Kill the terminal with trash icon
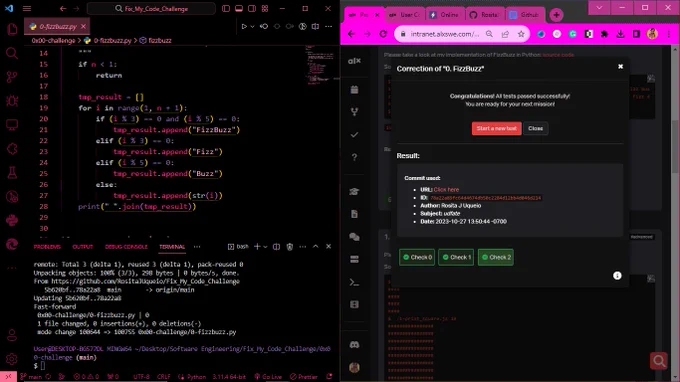680x382 pixels. tap(290, 247)
